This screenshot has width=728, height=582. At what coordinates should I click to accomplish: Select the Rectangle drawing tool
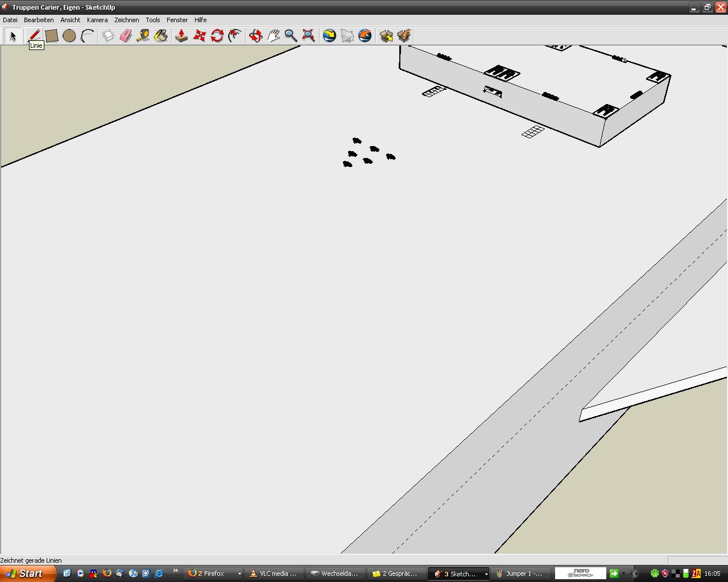[x=52, y=36]
